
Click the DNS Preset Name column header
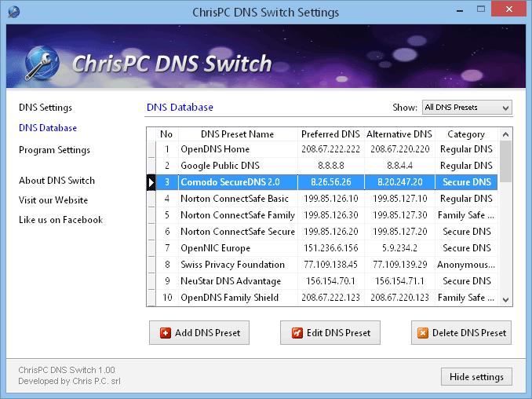(237, 134)
